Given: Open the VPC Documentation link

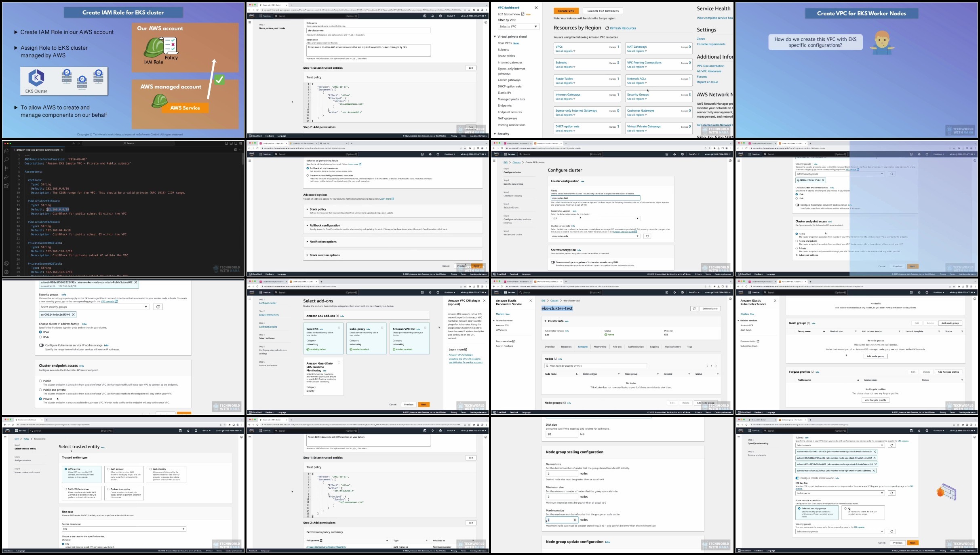Looking at the screenshot, I should coord(710,66).
